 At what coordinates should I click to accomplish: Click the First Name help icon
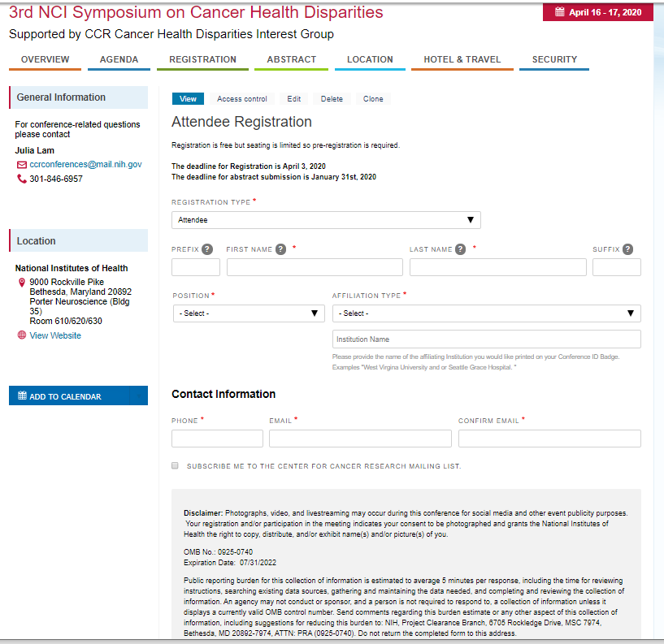(x=280, y=249)
